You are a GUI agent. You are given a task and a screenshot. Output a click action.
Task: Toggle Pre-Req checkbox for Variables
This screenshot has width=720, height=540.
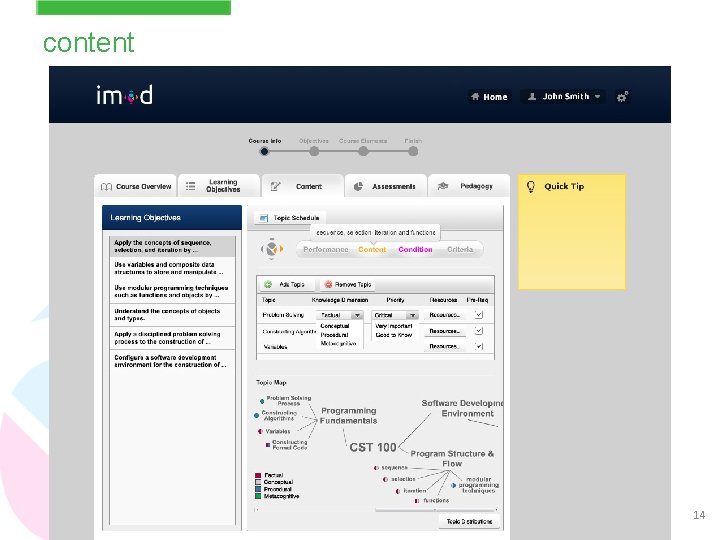(x=478, y=346)
